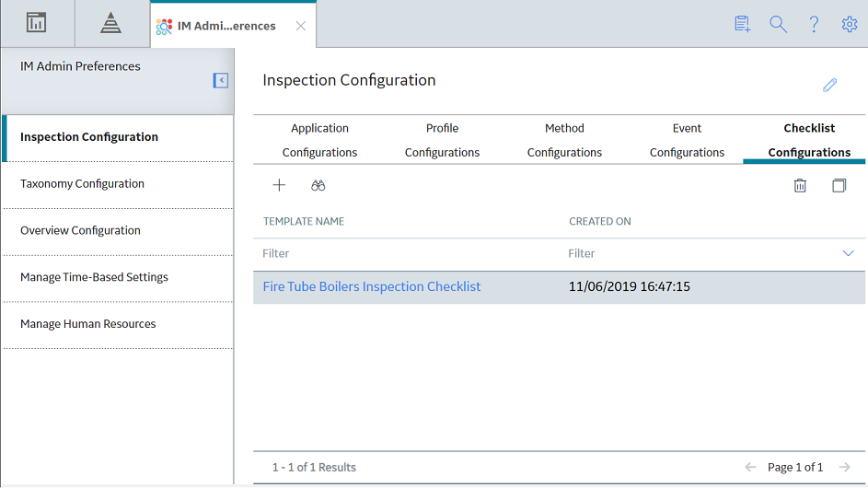Screen dimensions: 868x488
Task: Collapse the IM Admin Preferences side panel
Action: [x=221, y=80]
